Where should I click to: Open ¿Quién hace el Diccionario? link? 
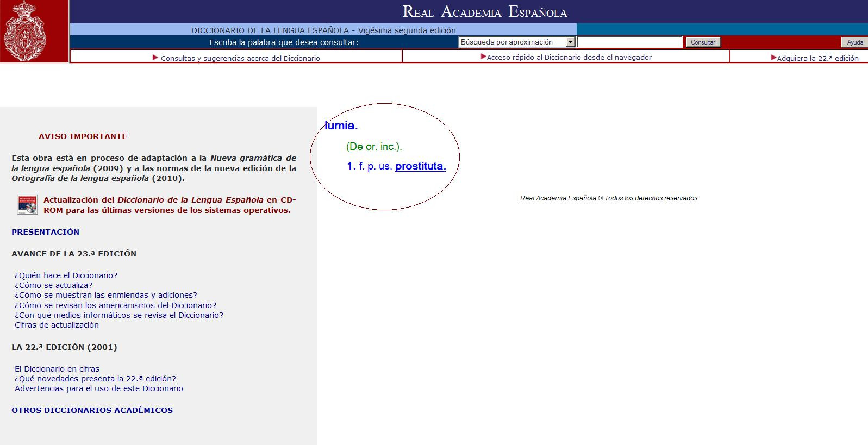click(66, 275)
